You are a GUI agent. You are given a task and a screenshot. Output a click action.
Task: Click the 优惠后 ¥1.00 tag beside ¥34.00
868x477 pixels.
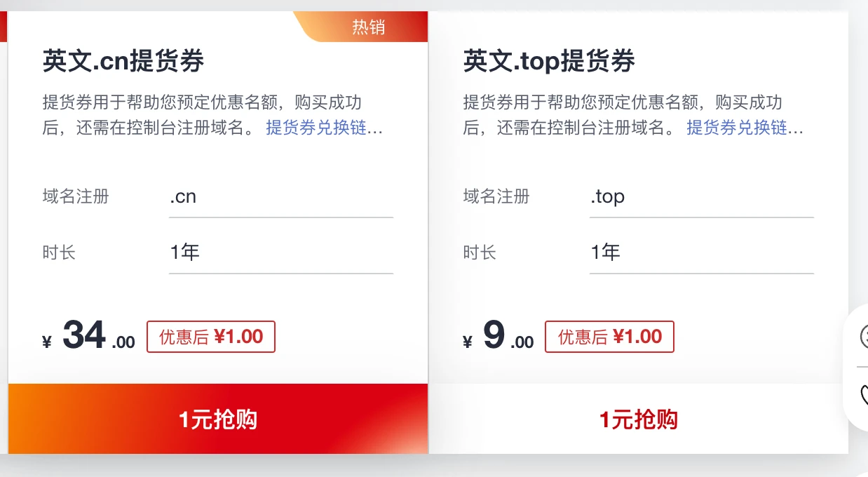point(211,337)
